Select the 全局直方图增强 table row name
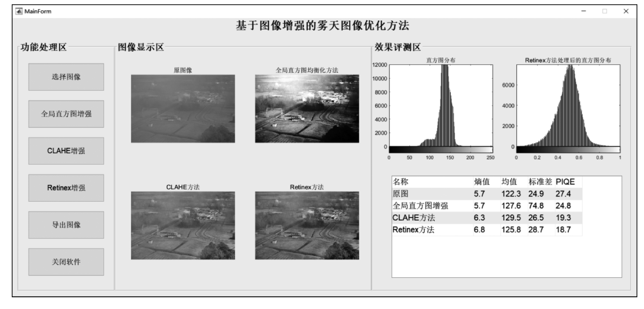 432,206
